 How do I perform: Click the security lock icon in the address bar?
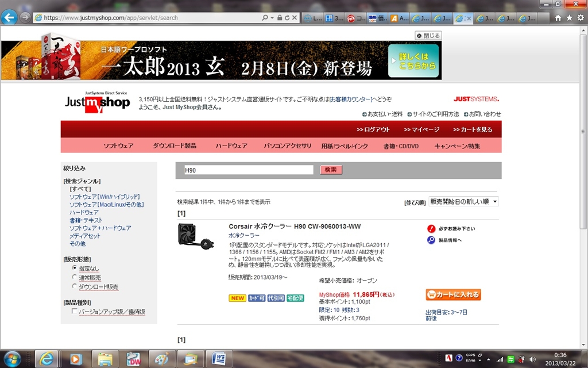[x=280, y=18]
